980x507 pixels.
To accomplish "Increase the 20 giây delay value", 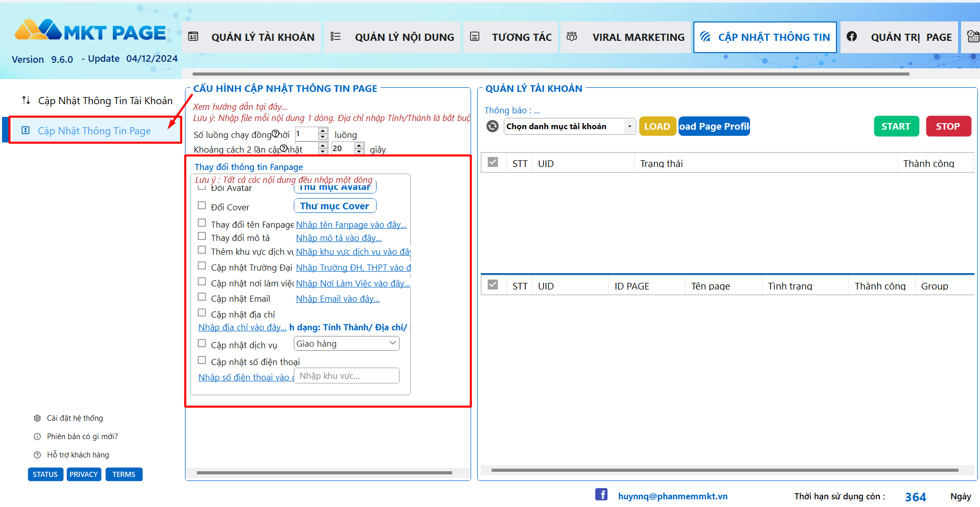I will point(359,146).
